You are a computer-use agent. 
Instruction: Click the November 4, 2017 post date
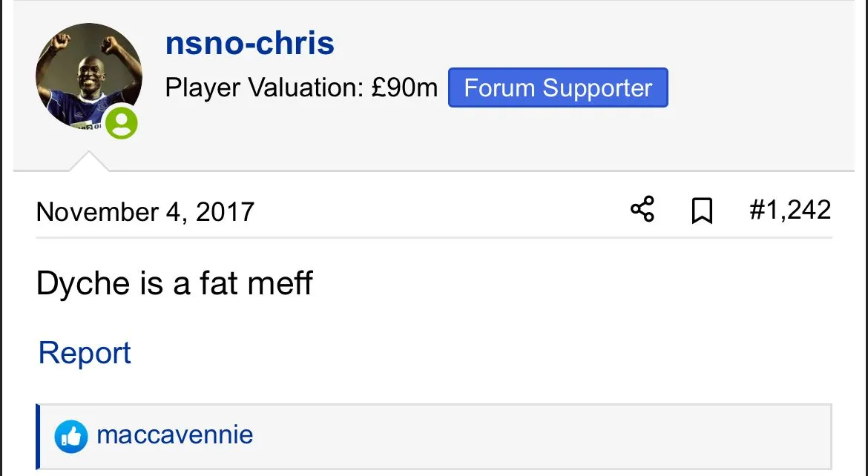pos(145,212)
